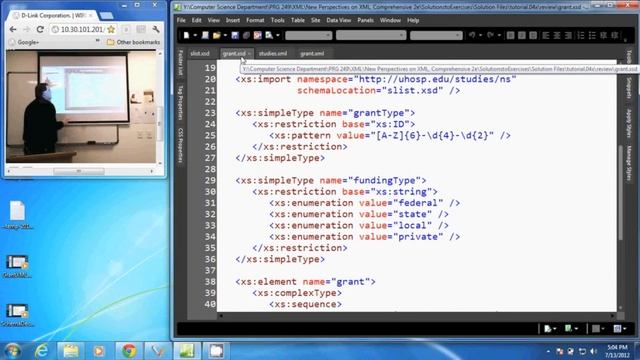Viewport: 640px width, 360px height.
Task: Open the Format menu
Action: pos(255,20)
